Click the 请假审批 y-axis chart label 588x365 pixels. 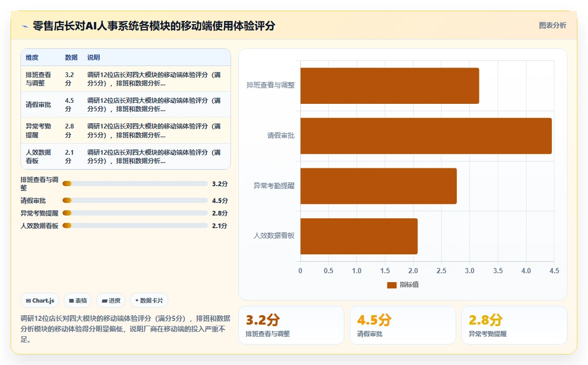(x=281, y=136)
